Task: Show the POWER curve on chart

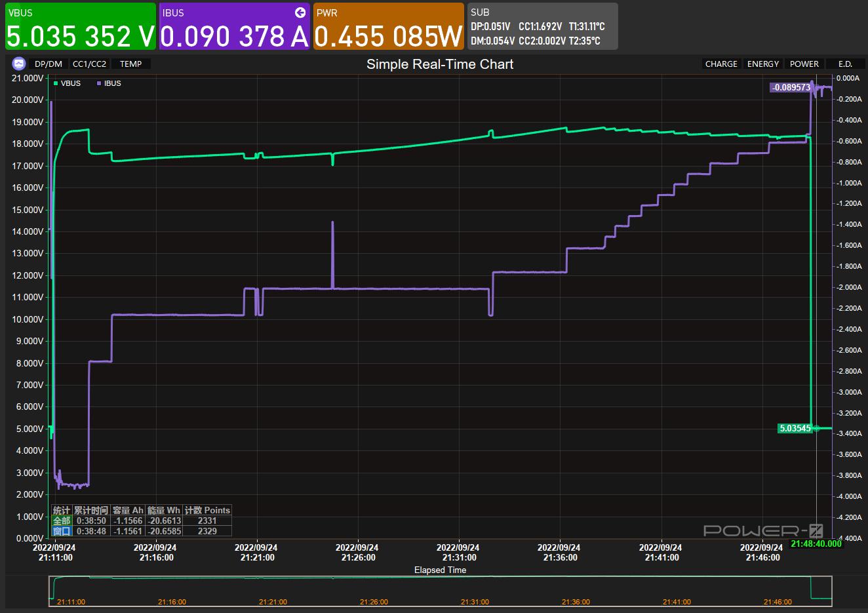Action: (804, 64)
